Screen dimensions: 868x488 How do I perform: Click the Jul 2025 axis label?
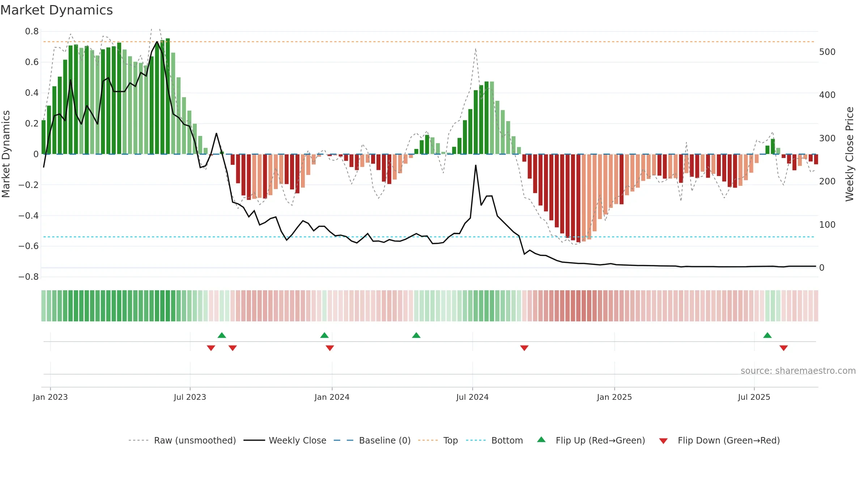click(754, 397)
